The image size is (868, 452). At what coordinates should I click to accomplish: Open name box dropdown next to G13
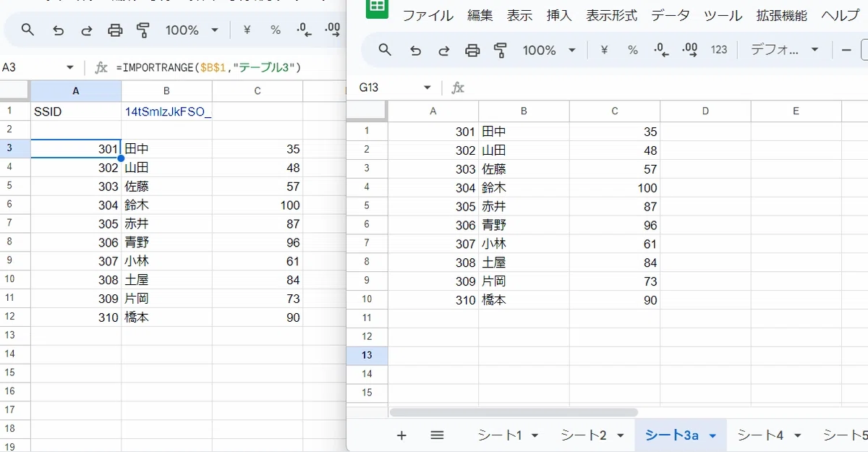pos(427,88)
